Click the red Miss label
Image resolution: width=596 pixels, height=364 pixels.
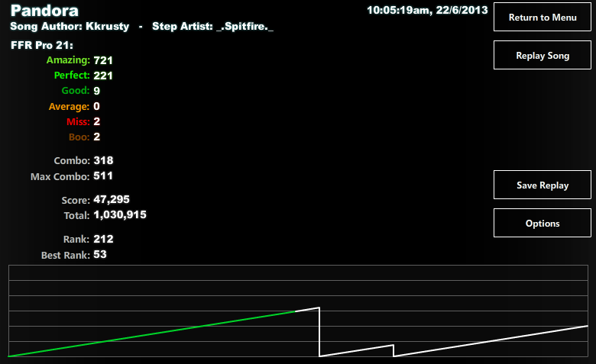tap(78, 122)
